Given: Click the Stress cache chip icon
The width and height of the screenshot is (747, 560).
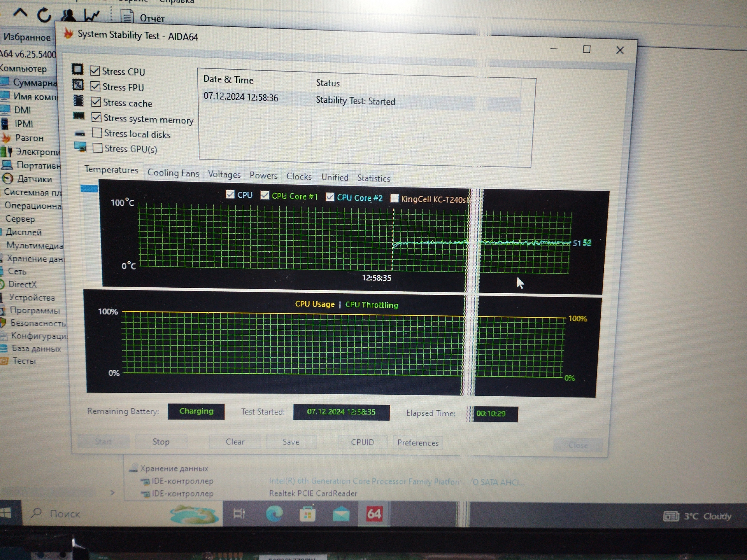Looking at the screenshot, I should (x=79, y=100).
